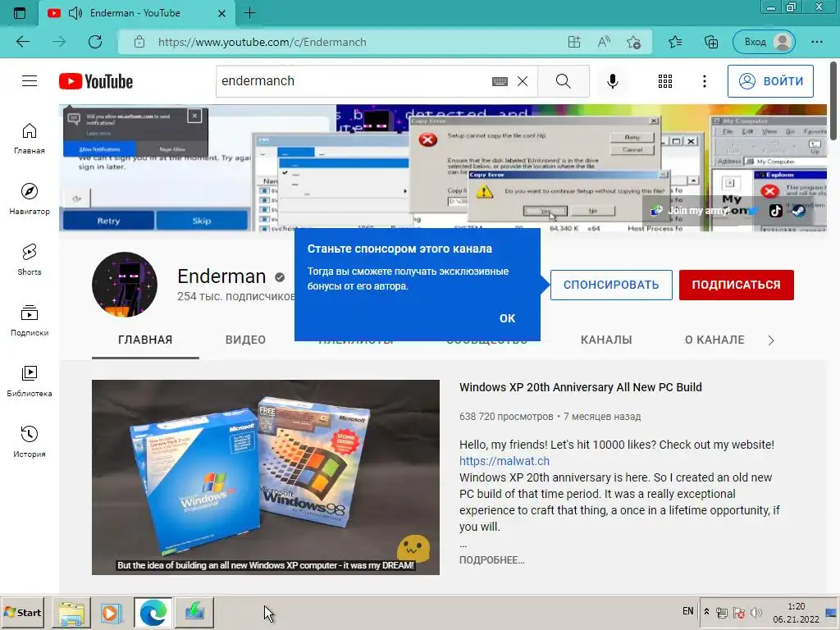Image resolution: width=840 pixels, height=630 pixels.
Task: View site info via the lock icon
Action: click(x=139, y=42)
